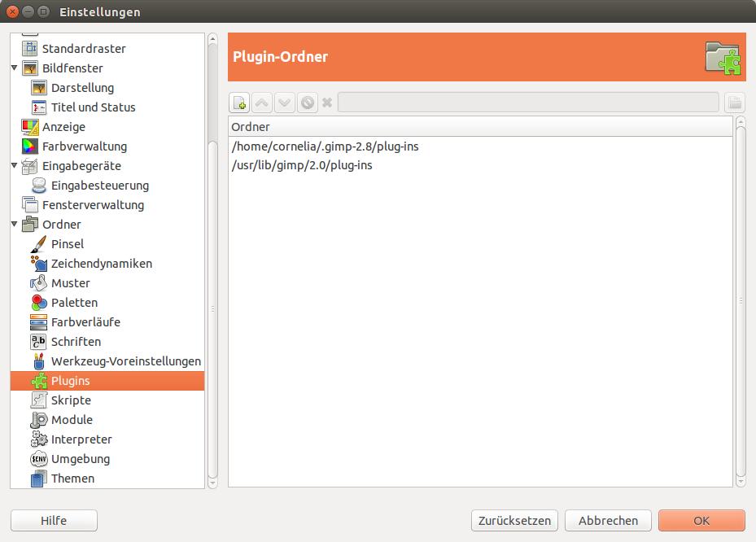Image resolution: width=756 pixels, height=542 pixels.
Task: Click the Farbverwaltung color icon
Action: coord(30,146)
